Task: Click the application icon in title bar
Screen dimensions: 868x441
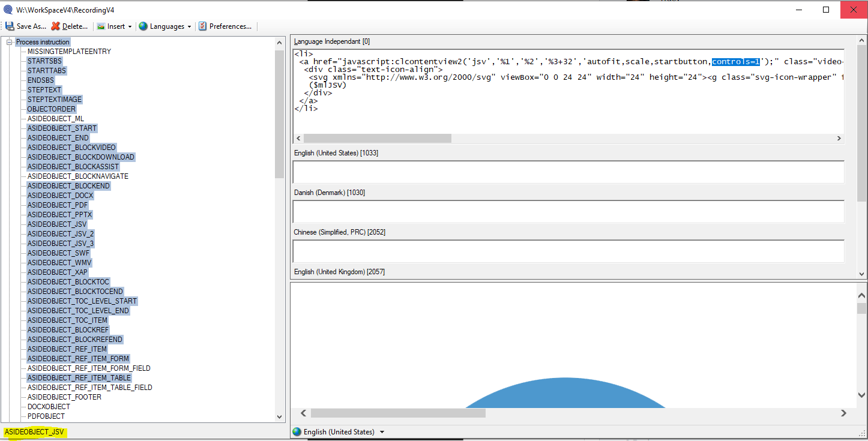Action: [x=8, y=9]
